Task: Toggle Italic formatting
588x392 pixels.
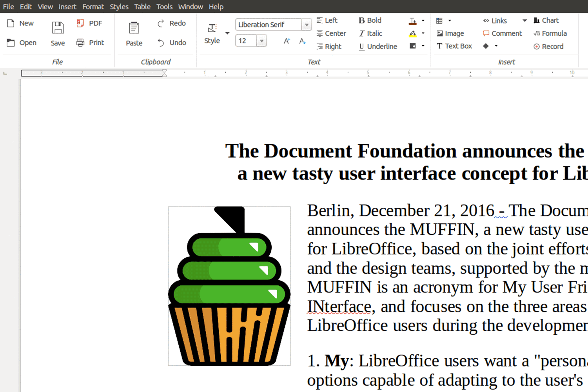Action: coord(370,34)
